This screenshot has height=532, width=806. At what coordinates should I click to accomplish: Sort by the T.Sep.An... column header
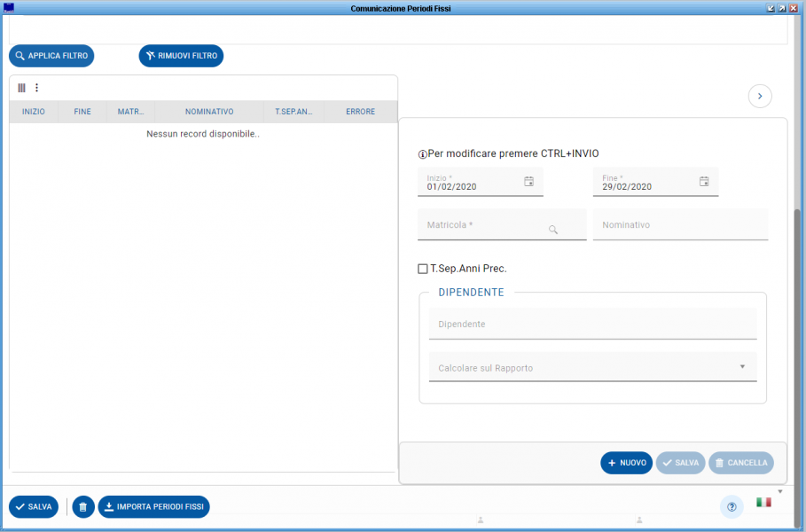[x=294, y=112]
